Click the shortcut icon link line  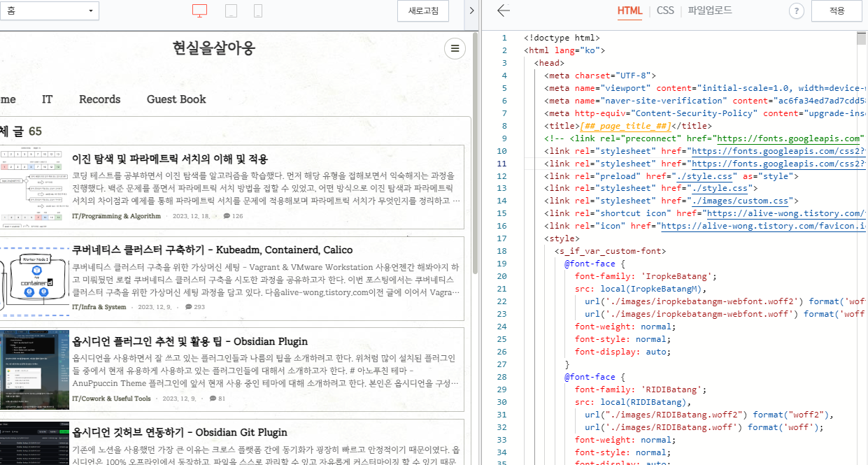coord(706,214)
